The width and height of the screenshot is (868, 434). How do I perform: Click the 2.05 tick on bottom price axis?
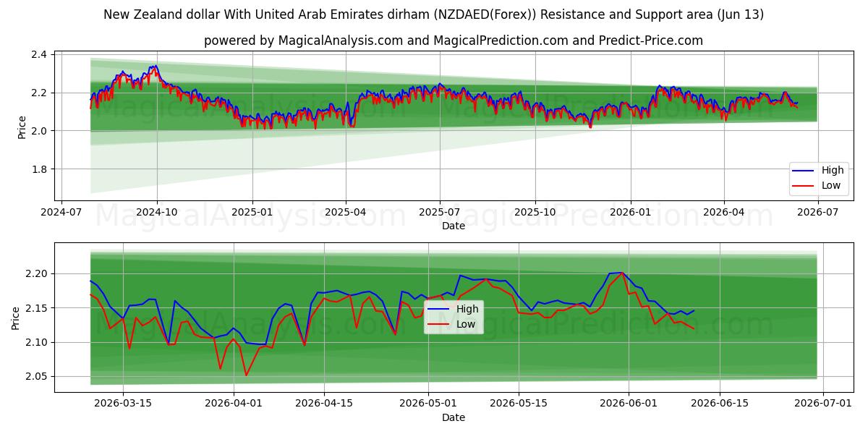click(37, 377)
